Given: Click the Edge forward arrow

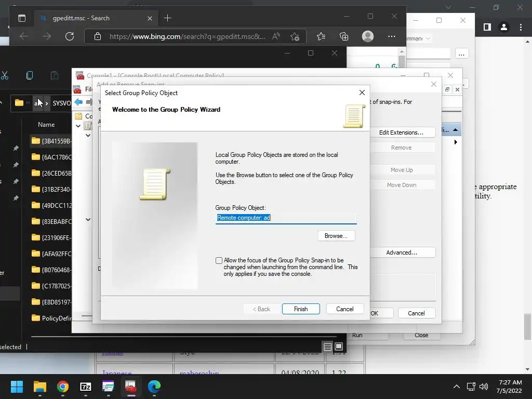Looking at the screenshot, I should [x=47, y=36].
